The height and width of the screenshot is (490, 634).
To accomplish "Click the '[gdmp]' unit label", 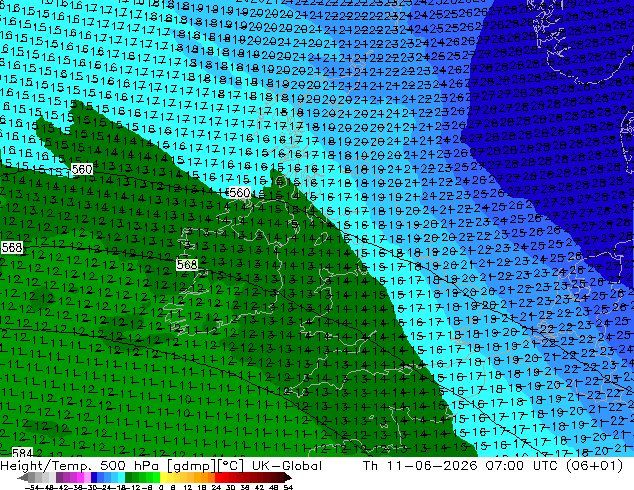I will pos(192,466).
